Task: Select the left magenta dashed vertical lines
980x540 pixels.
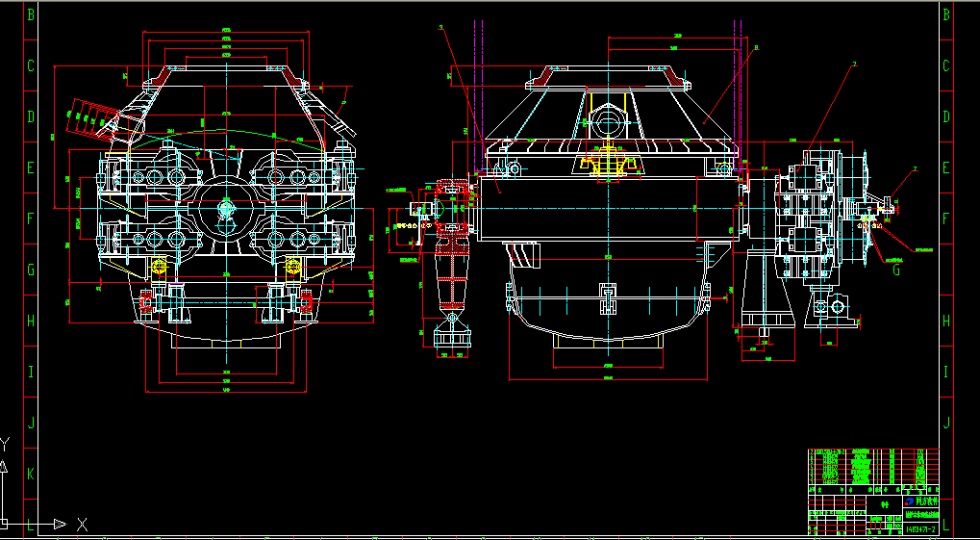Action: pos(479,94)
